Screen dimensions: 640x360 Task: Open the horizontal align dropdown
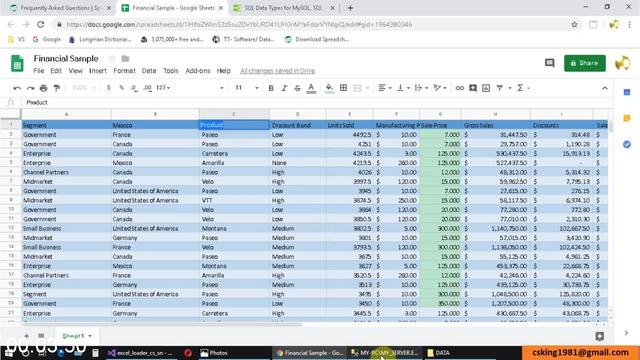(385, 88)
